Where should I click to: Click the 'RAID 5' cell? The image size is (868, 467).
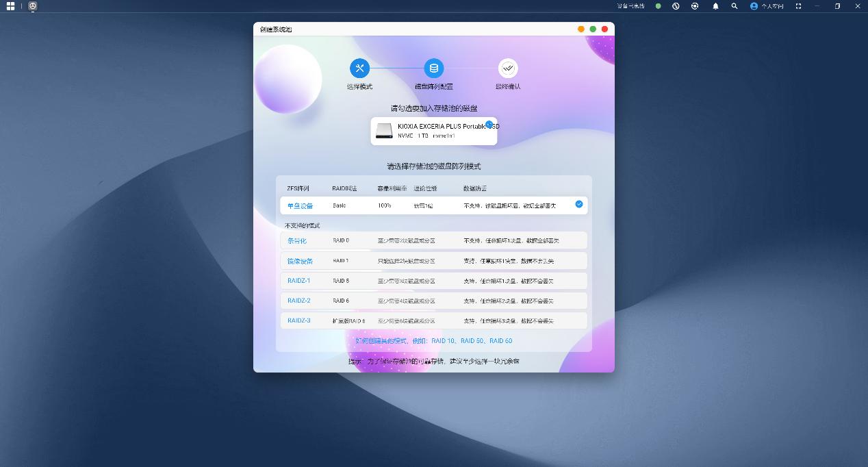(341, 281)
